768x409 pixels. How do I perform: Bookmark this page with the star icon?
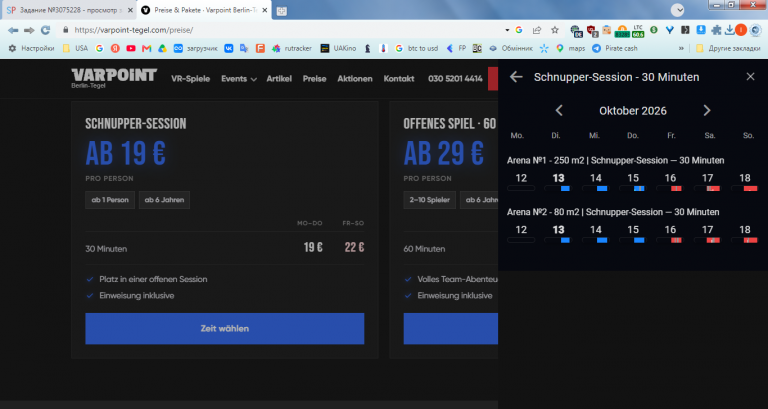[x=554, y=30]
